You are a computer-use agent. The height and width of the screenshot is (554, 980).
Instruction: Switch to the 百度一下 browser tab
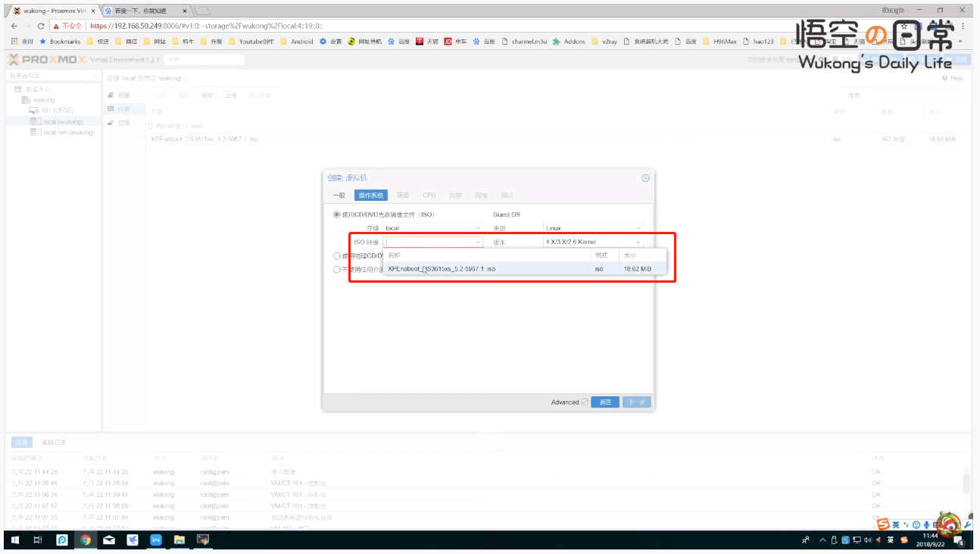147,11
